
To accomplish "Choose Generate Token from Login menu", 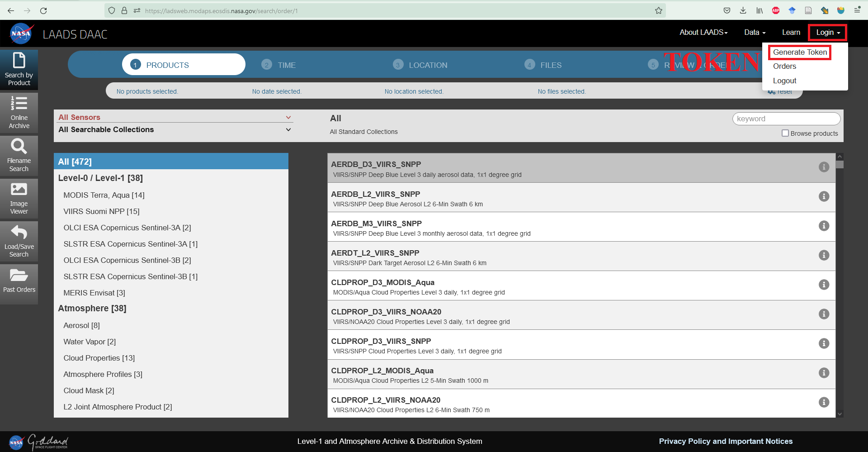I will [800, 52].
